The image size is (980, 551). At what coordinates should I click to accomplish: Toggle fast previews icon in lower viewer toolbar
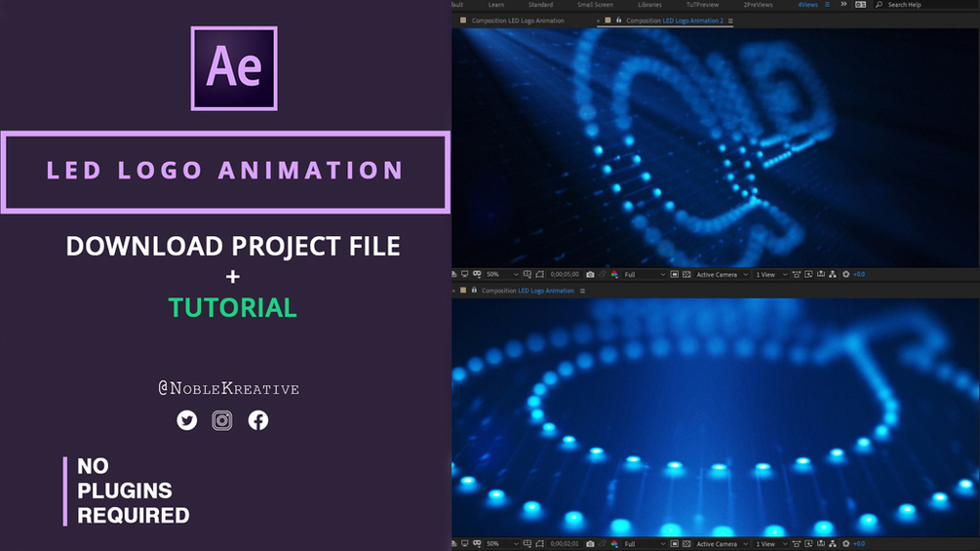click(675, 543)
